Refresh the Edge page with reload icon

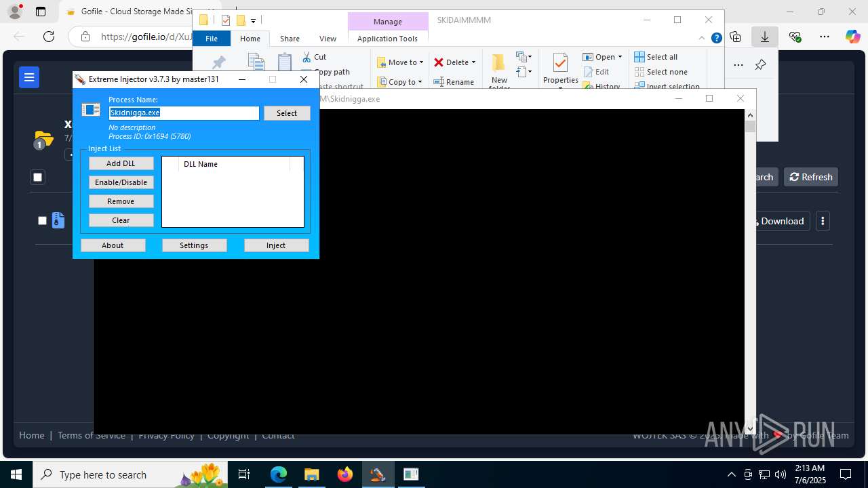pos(49,37)
